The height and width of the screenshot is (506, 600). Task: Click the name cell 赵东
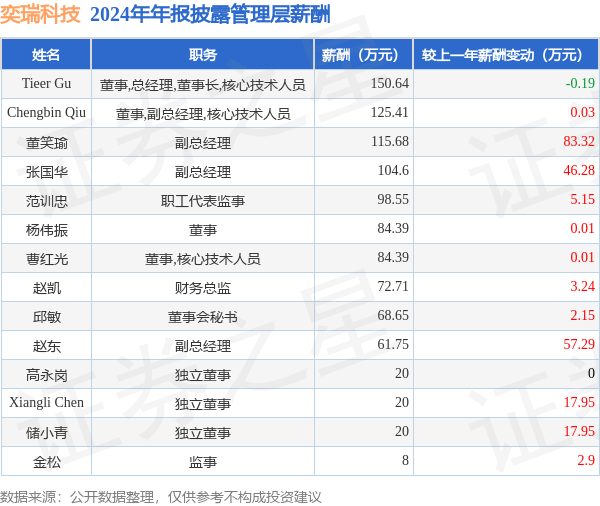(46, 346)
